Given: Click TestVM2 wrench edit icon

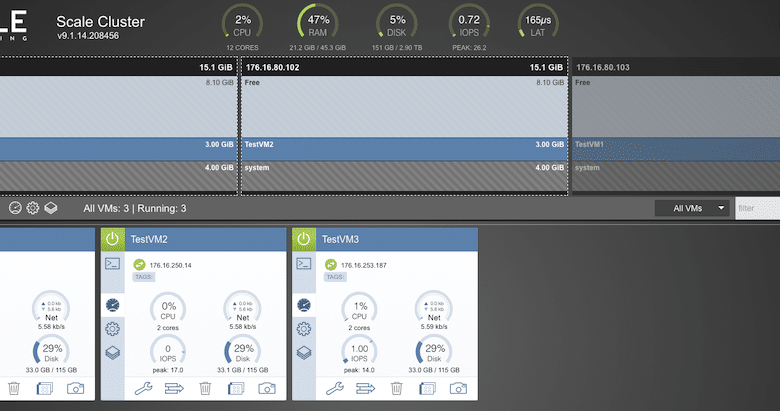Looking at the screenshot, I should point(143,388).
